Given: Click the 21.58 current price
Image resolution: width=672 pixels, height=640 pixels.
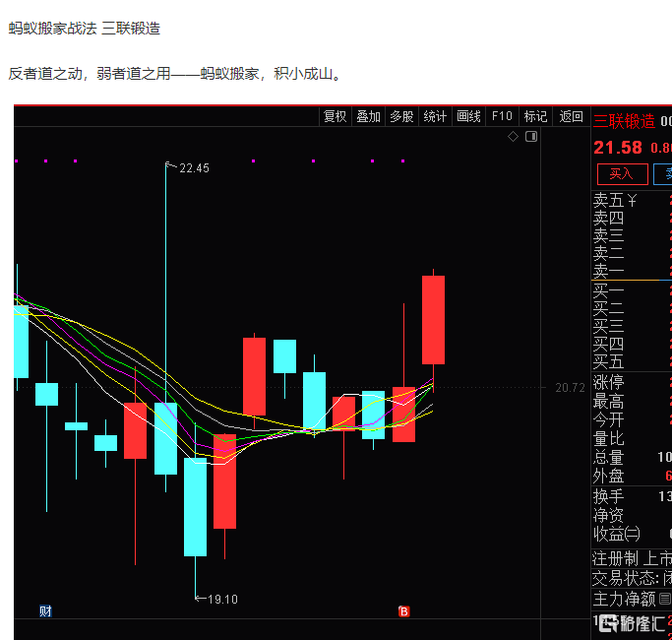Looking at the screenshot, I should [x=618, y=148].
